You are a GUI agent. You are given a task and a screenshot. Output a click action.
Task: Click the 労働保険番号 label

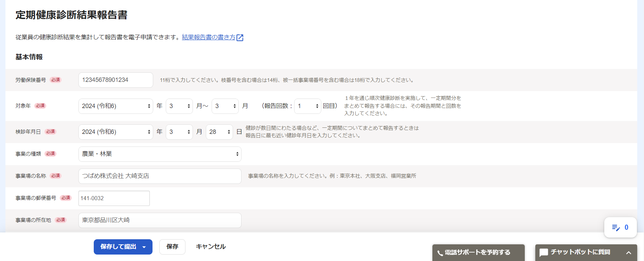tap(31, 80)
